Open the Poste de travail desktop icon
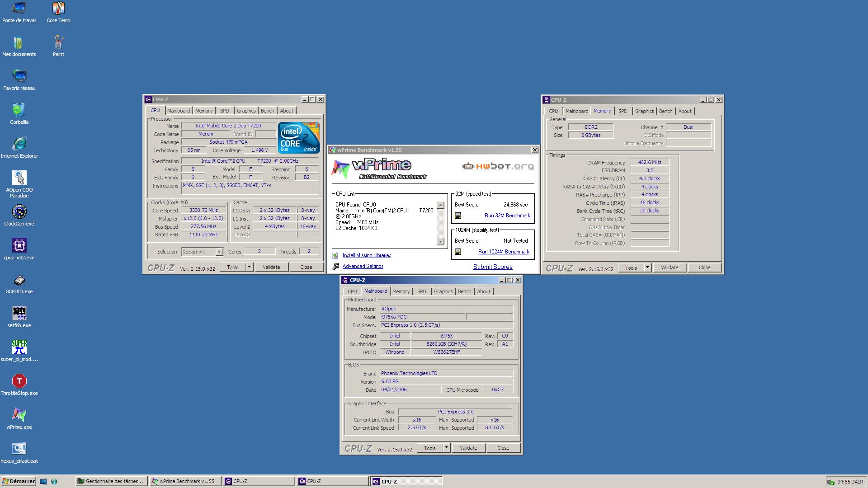 (19, 12)
